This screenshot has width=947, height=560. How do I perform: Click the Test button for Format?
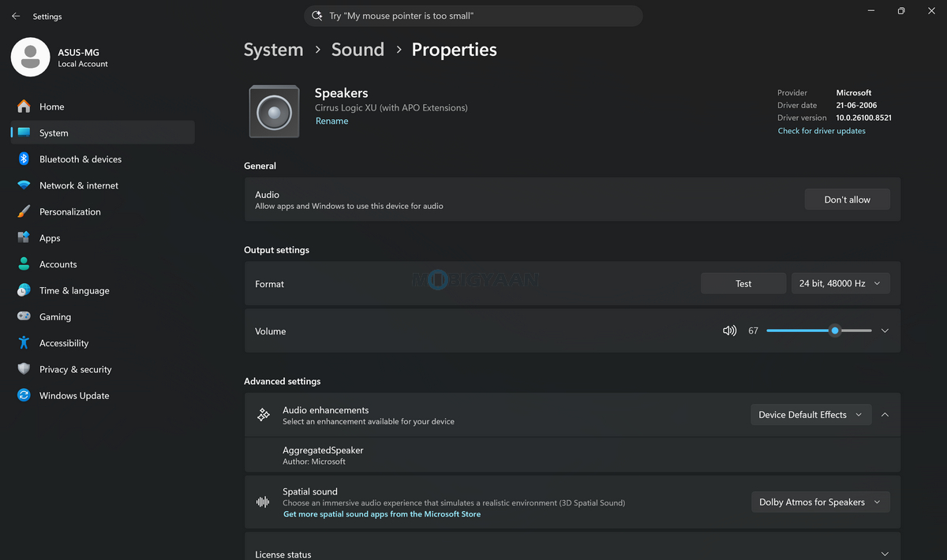pos(743,283)
